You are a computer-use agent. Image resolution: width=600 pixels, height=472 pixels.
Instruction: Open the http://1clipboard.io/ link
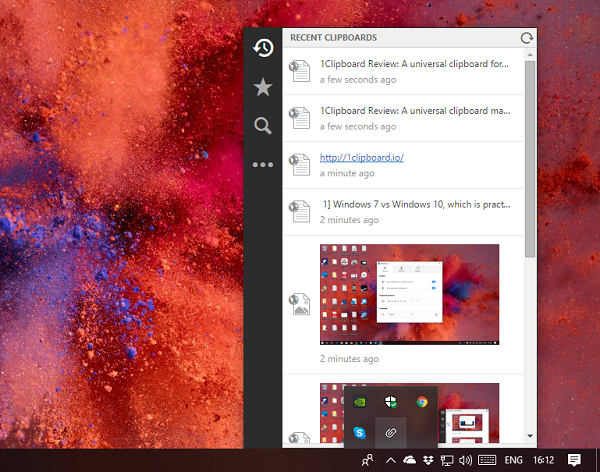362,157
